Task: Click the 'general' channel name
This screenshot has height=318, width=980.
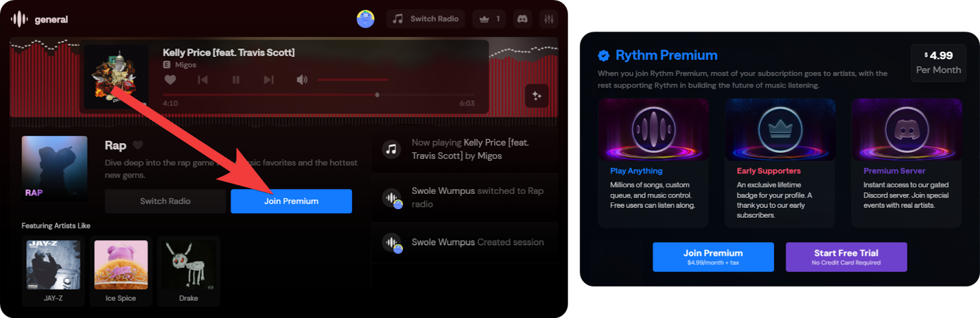Action: pos(51,20)
